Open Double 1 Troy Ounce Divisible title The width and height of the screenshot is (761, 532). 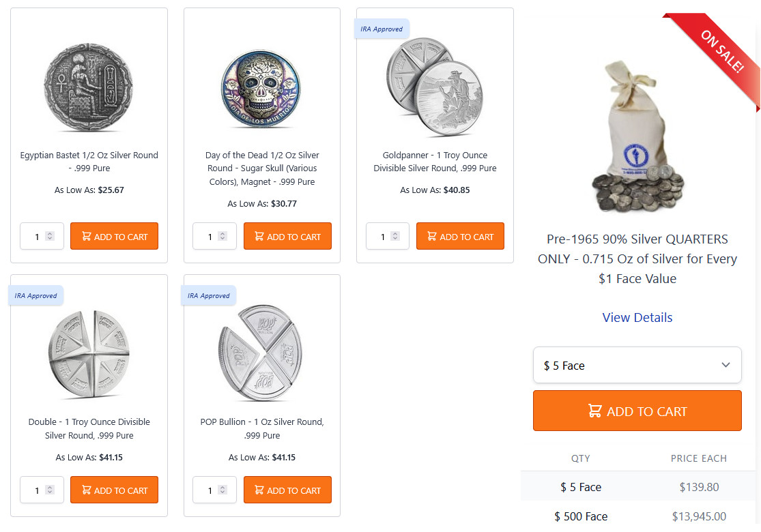pos(89,428)
